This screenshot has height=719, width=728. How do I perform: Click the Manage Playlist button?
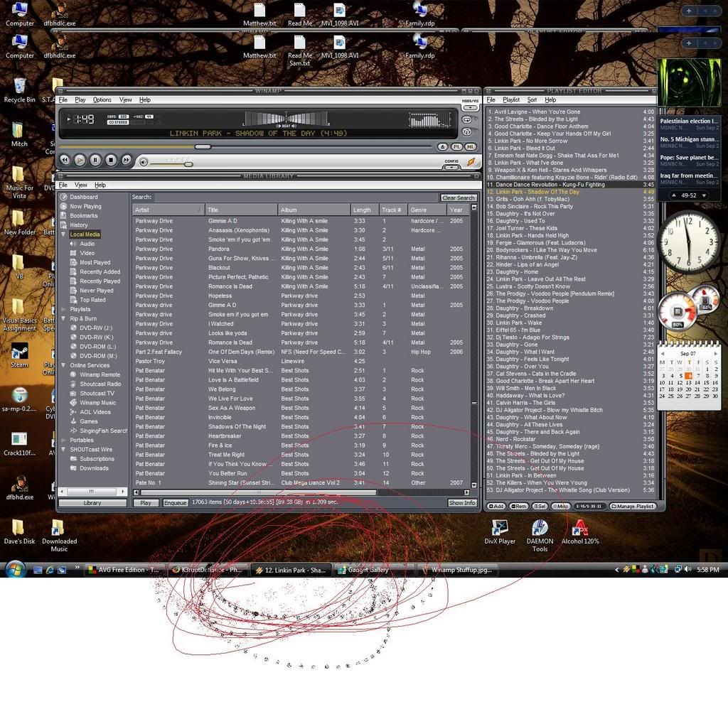coord(632,506)
